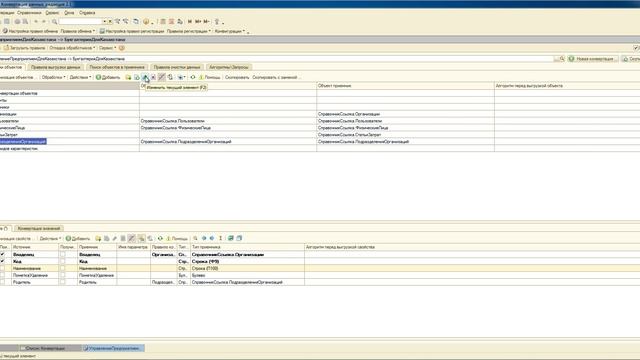Select СправочникСсылка.СтатьиЗатрат receiver cell
The width and height of the screenshot is (640, 360).
pyautogui.click(x=405, y=135)
